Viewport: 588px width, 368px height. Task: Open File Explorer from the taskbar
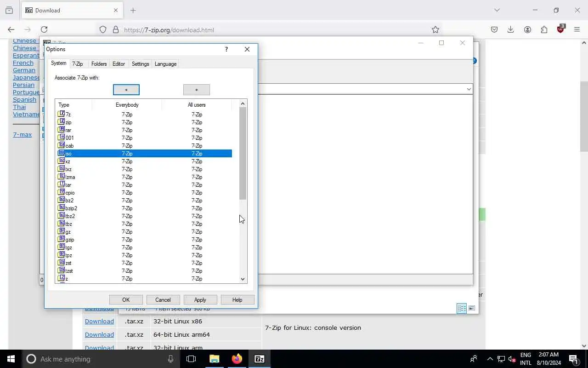[215, 359]
